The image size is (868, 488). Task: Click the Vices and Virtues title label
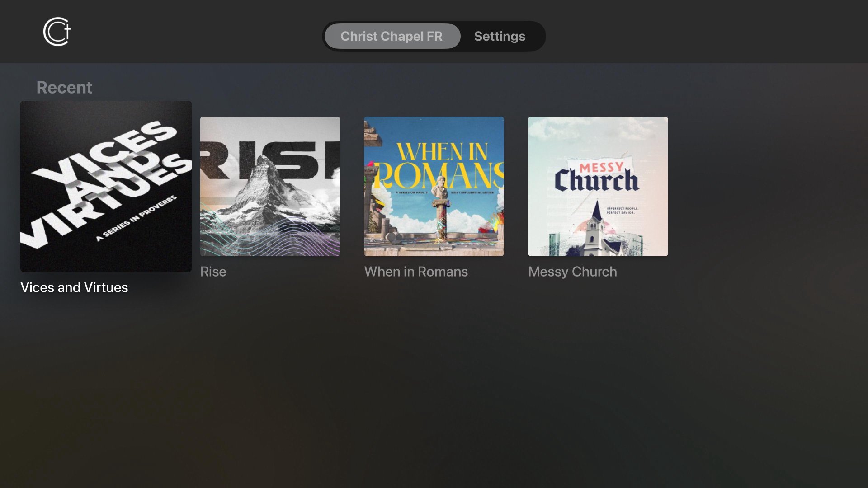coord(74,287)
